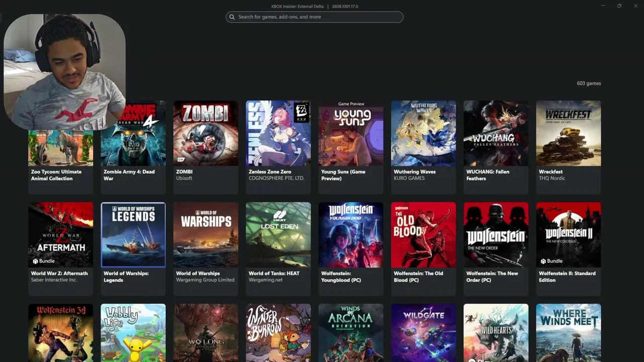Image resolution: width=644 pixels, height=362 pixels.
Task: Click the "World of Warships: Legends" title text
Action: tap(126, 277)
